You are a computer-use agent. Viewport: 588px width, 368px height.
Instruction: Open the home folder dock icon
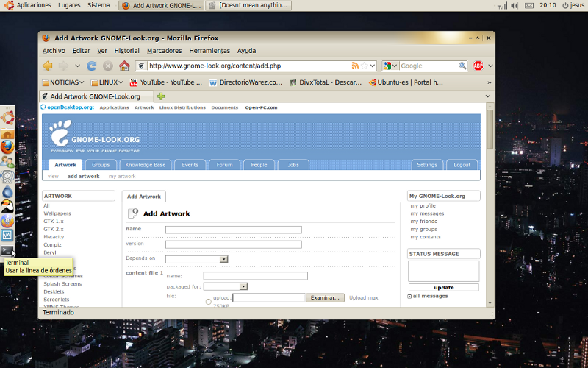point(7,134)
